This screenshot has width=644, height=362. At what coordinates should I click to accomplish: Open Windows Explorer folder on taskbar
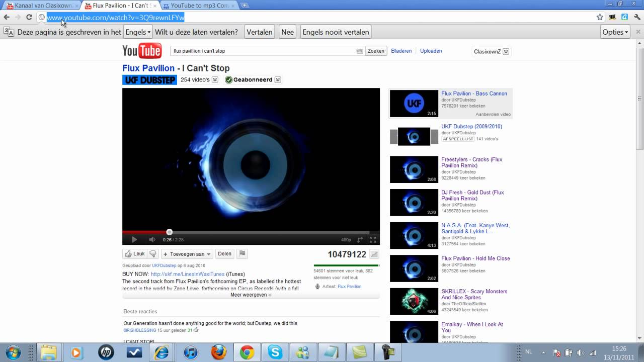[49, 352]
